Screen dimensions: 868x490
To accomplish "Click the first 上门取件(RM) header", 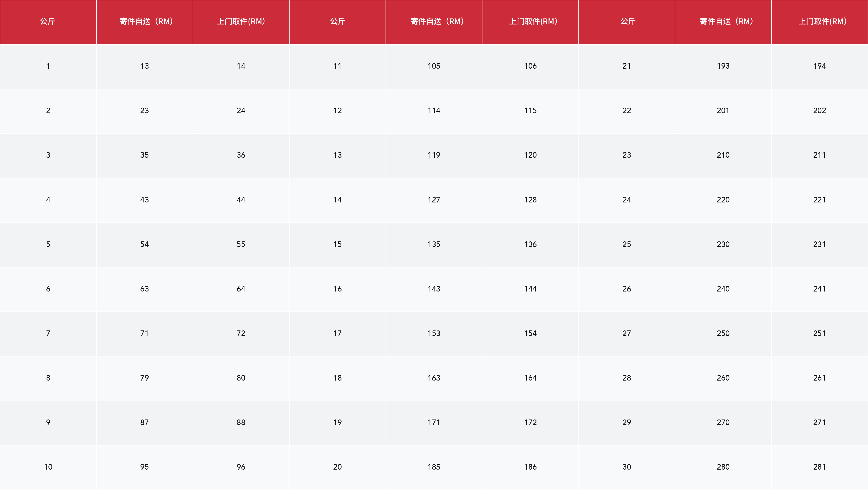I will point(241,22).
